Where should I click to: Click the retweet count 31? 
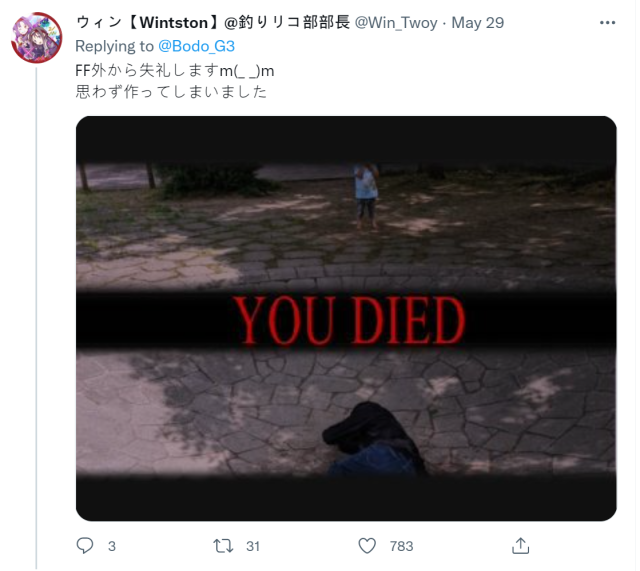pyautogui.click(x=253, y=547)
